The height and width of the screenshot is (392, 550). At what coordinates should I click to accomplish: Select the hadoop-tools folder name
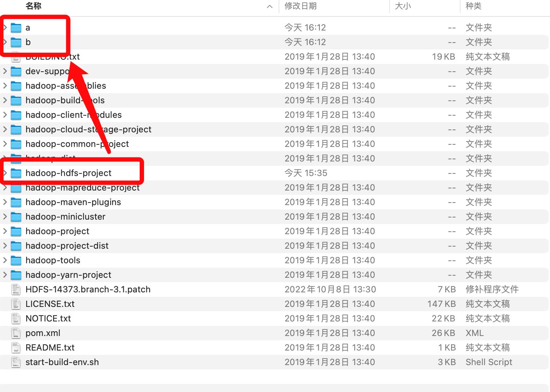[x=53, y=260]
